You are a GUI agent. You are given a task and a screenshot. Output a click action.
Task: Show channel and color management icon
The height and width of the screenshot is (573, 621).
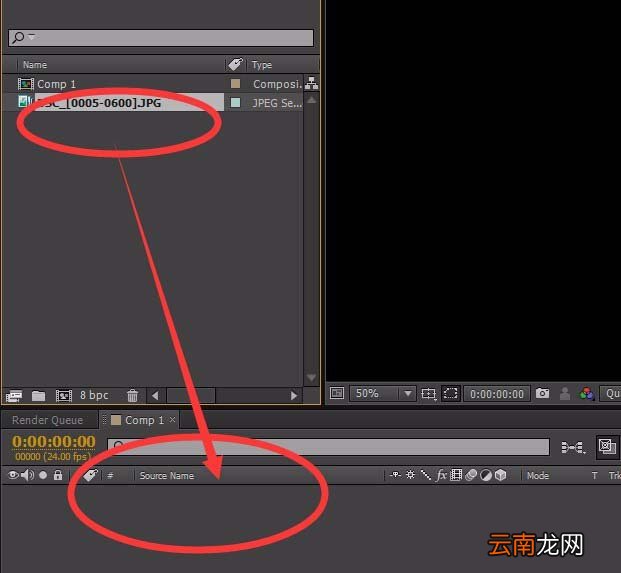click(x=587, y=394)
